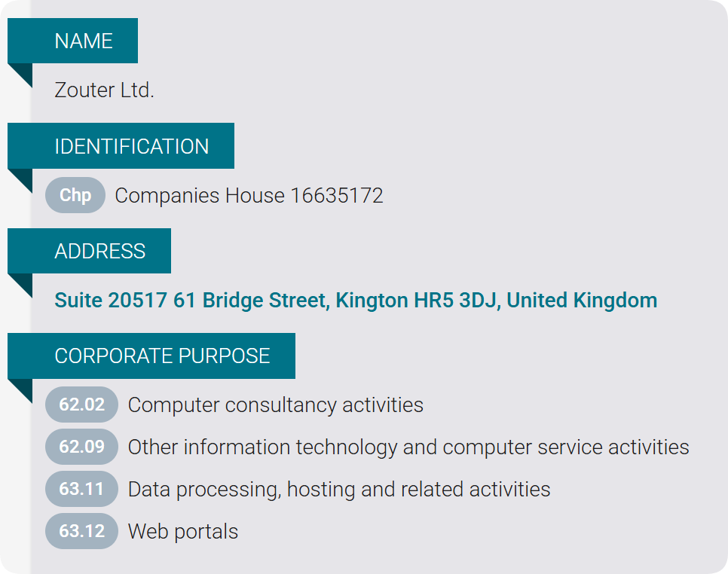728x574 pixels.
Task: Open the Suite 20517 Bridge Street address link
Action: point(356,301)
